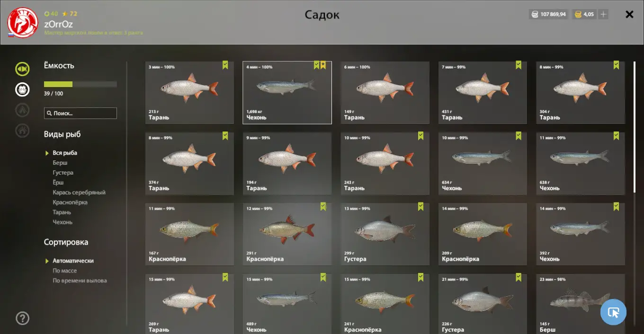The width and height of the screenshot is (644, 334).
Task: Sort fish by По времени вылова
Action: [80, 281]
